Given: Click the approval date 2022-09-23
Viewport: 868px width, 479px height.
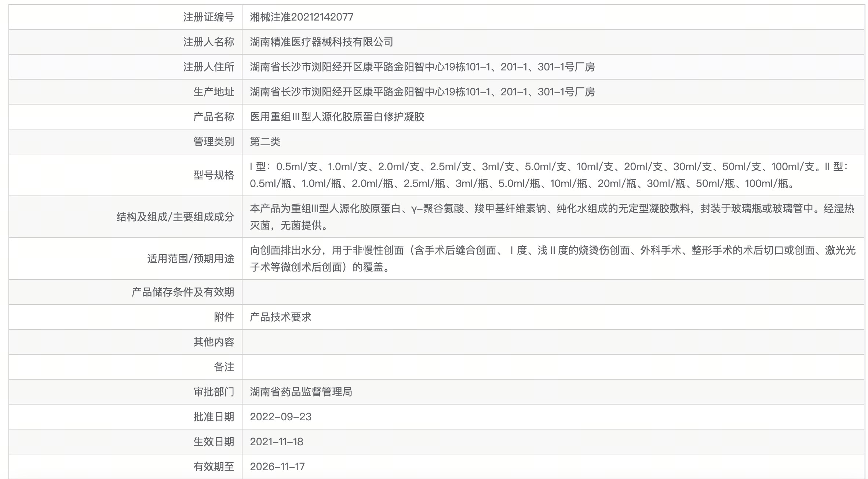Looking at the screenshot, I should 281,417.
